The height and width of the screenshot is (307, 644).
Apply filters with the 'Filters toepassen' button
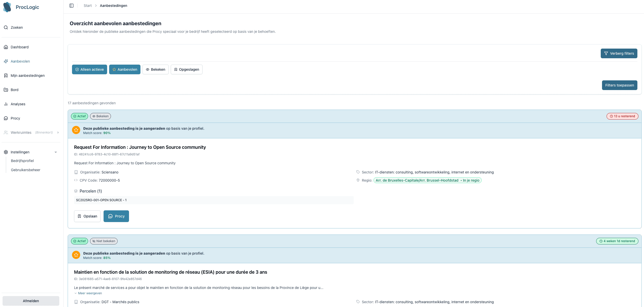619,85
